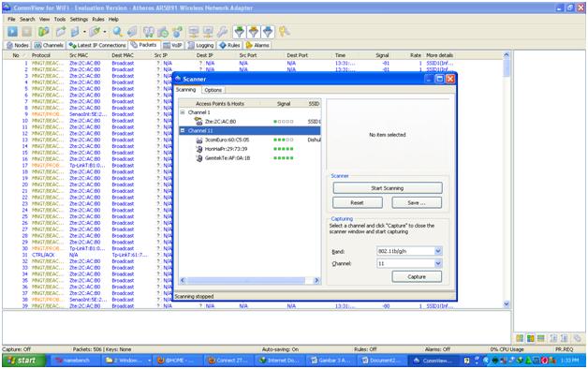
Task: Click the magnifier Find toolbar icon
Action: pos(117,32)
